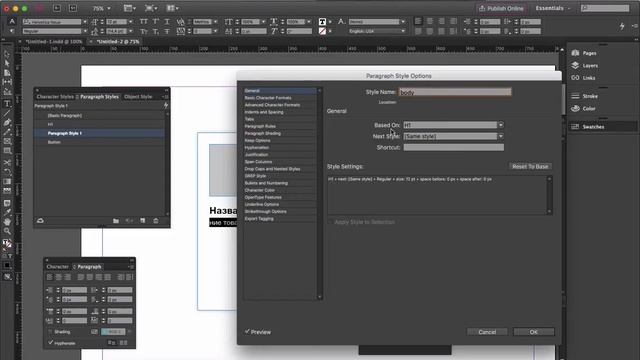Select Paragraph Style 1 in styles list
The image size is (640, 360).
coord(100,133)
